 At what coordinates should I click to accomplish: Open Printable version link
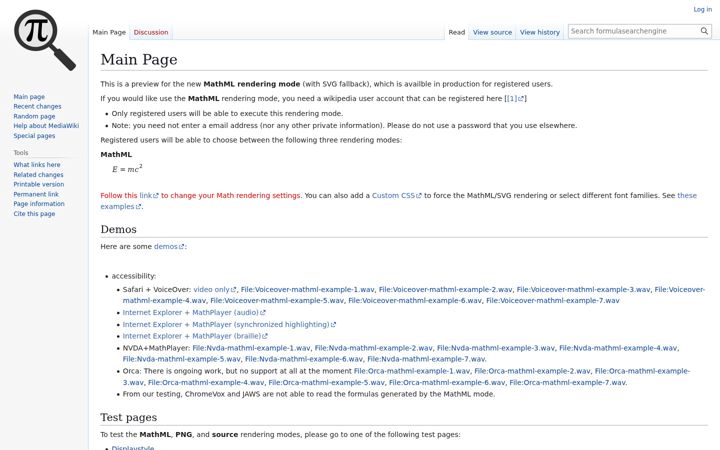point(39,184)
